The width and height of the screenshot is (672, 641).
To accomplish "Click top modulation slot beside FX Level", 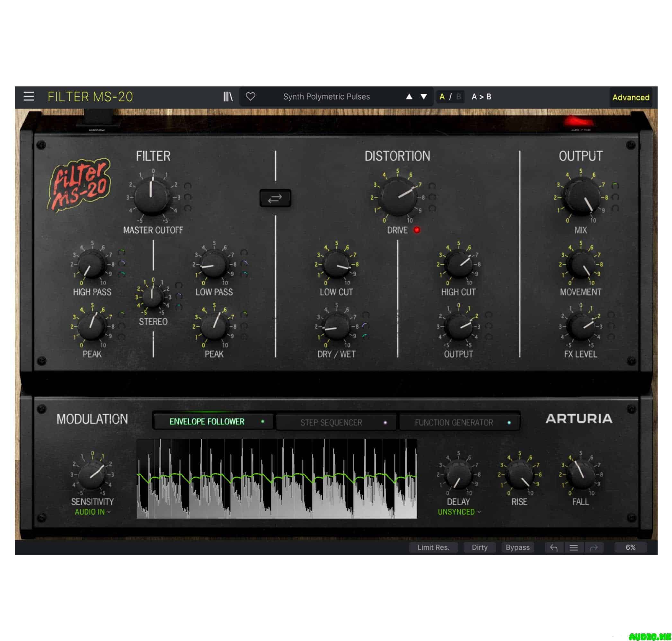I will click(x=611, y=315).
